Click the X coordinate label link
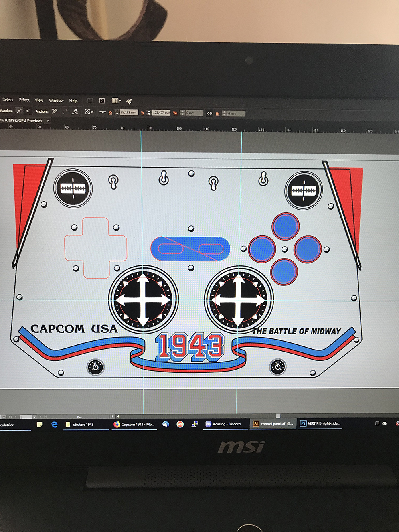Viewport: 399px width, 532px height. point(111,113)
